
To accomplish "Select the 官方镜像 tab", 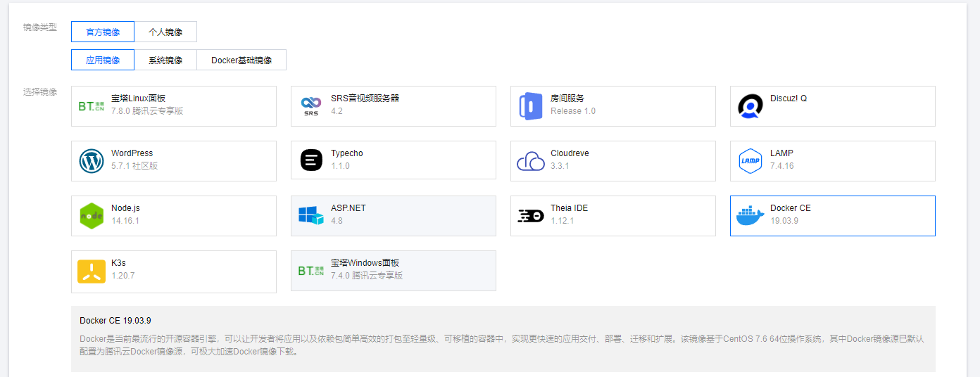I will click(x=103, y=32).
